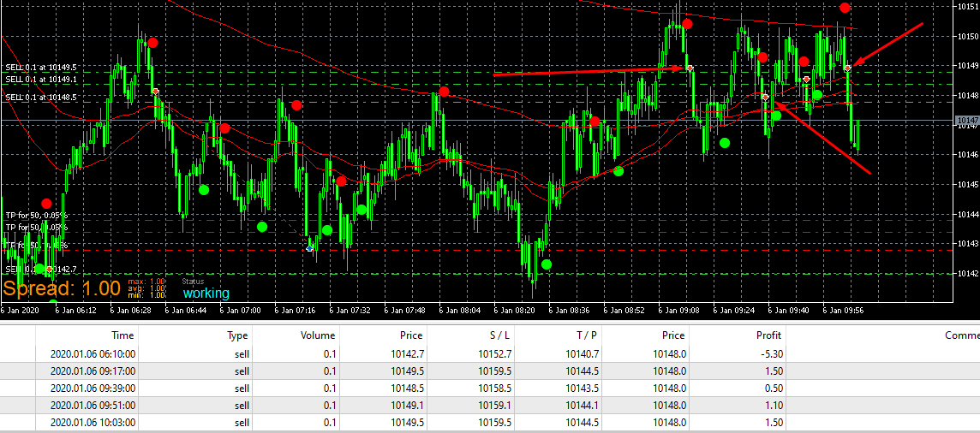Click the chart label SELL 0.1 at 10149.5

(x=41, y=68)
